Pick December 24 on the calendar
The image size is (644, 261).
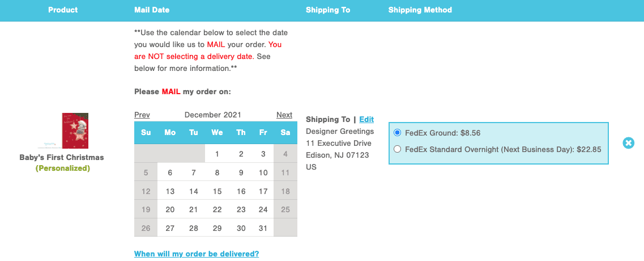263,209
